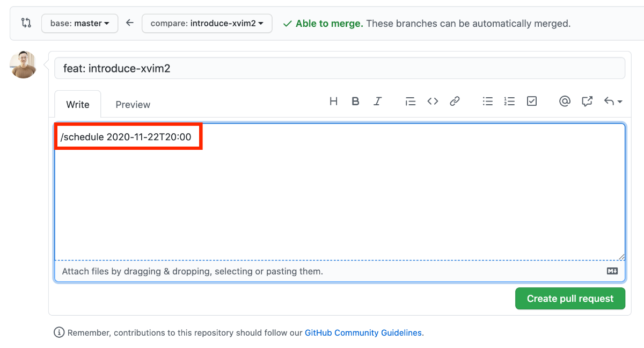Open the compare: introduce-xvim2 branch dropdown
This screenshot has height=348, width=644.
(x=207, y=23)
